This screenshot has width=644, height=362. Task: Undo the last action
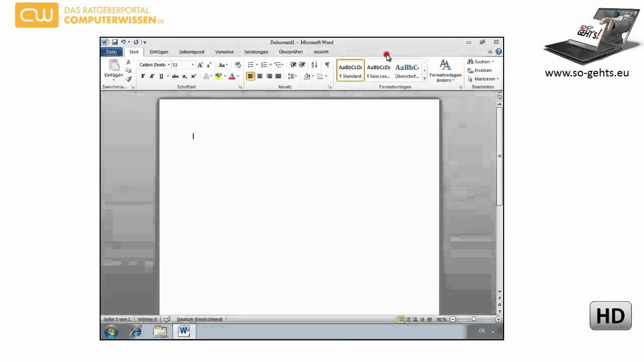(x=123, y=42)
